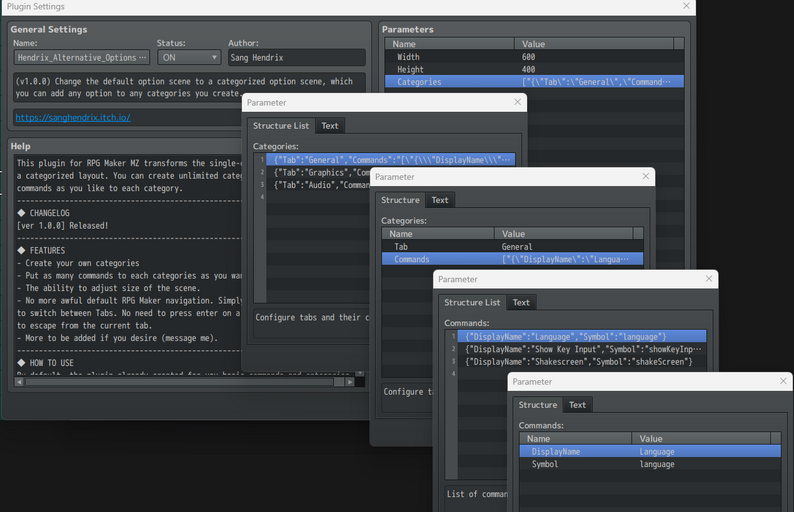Viewport: 794px width, 512px height.
Task: Open Text tab in Tab/Commands Parameter dialog
Action: point(440,201)
